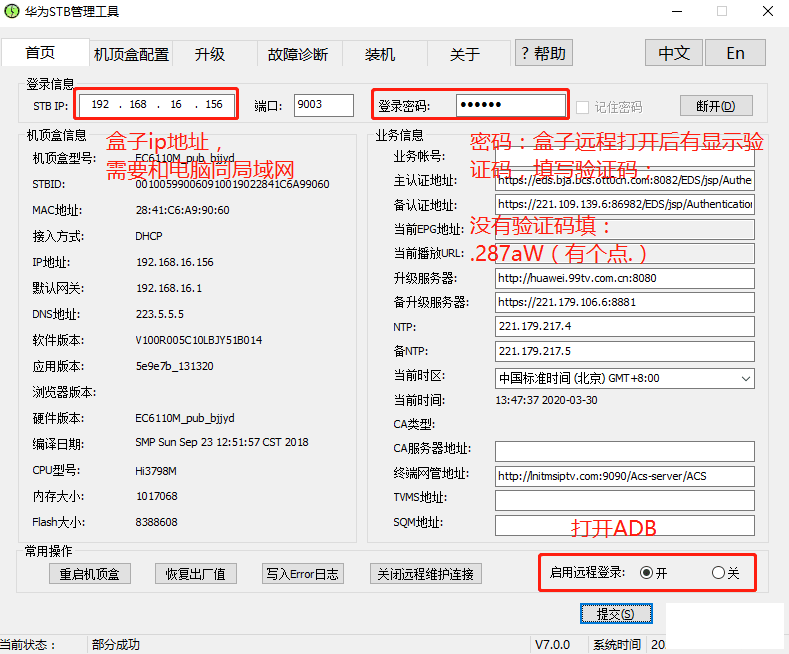This screenshot has width=789, height=654.
Task: Click the 接入方式 value DHCP
Action: [148, 236]
